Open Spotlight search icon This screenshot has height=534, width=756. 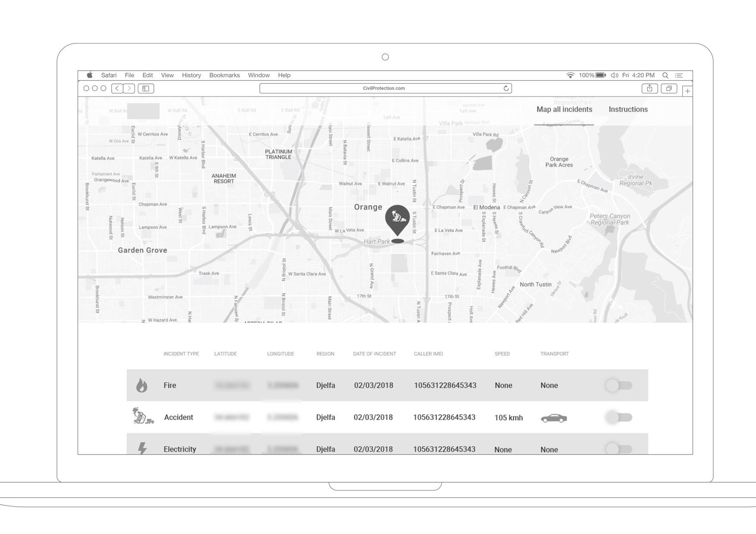tap(665, 75)
